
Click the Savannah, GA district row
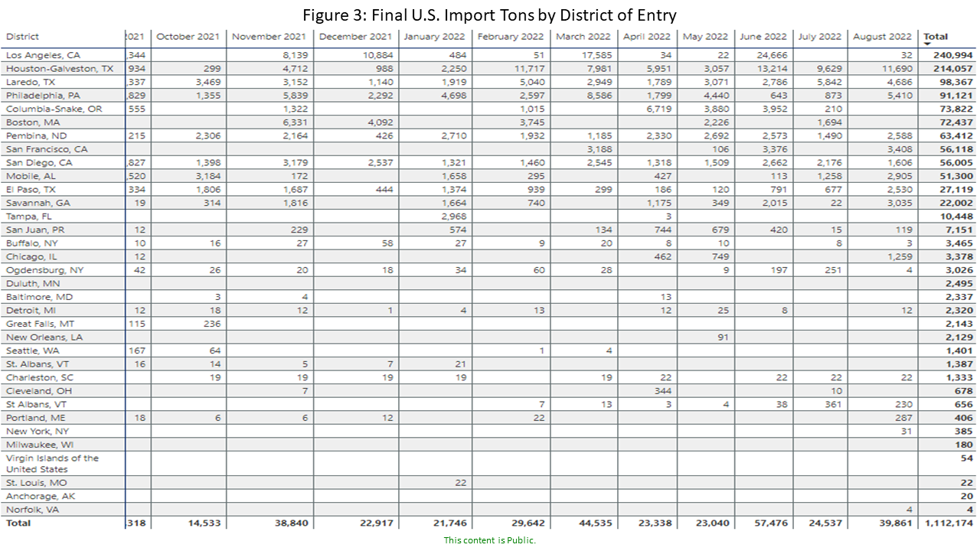(38, 202)
